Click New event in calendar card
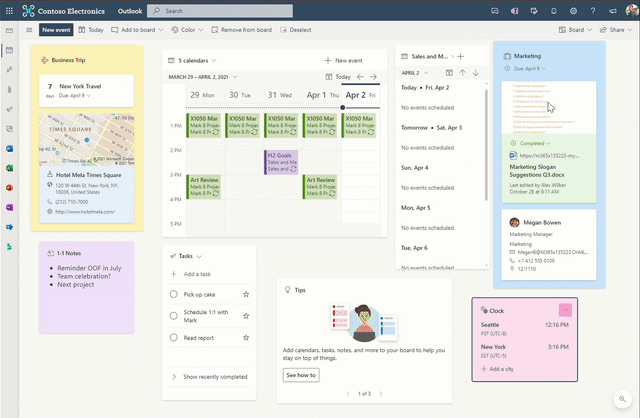This screenshot has height=418, width=640. tap(343, 60)
